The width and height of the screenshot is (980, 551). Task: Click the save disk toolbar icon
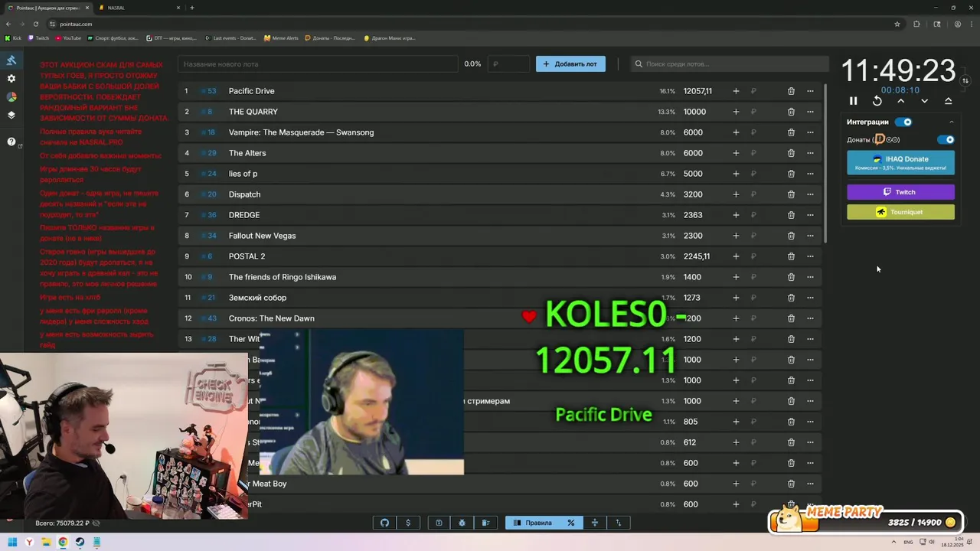[x=439, y=523]
